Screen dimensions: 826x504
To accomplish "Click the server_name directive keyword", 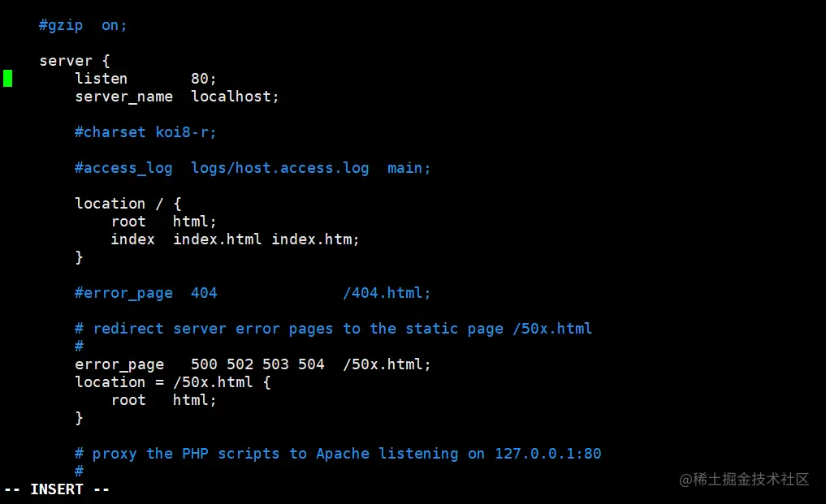I will point(123,97).
